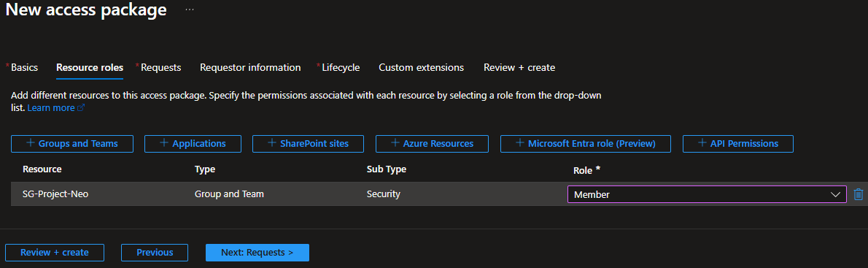Click the Type column header
Image resolution: width=868 pixels, height=268 pixels.
pyautogui.click(x=205, y=169)
